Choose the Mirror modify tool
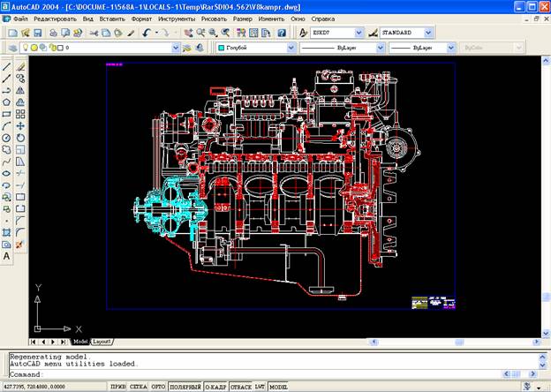Screen dimensions: 551x392 20,90
